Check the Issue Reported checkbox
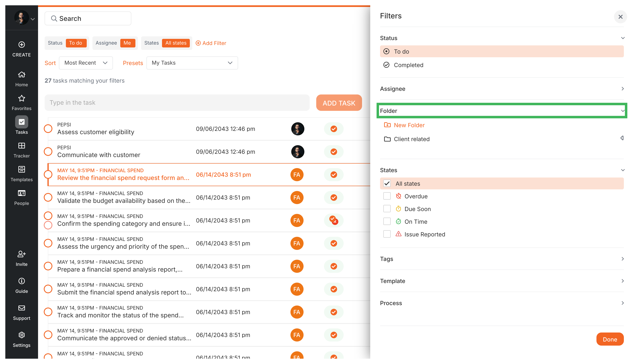Screen dimensions: 639x364 (387, 234)
